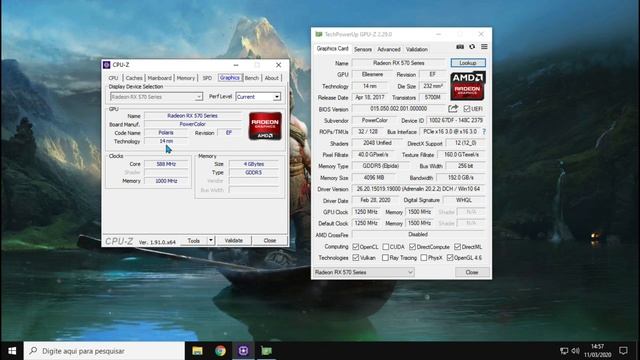Click the GPU-Z screenshot camera icon
Viewport: 640px width, 360px height.
(460, 47)
